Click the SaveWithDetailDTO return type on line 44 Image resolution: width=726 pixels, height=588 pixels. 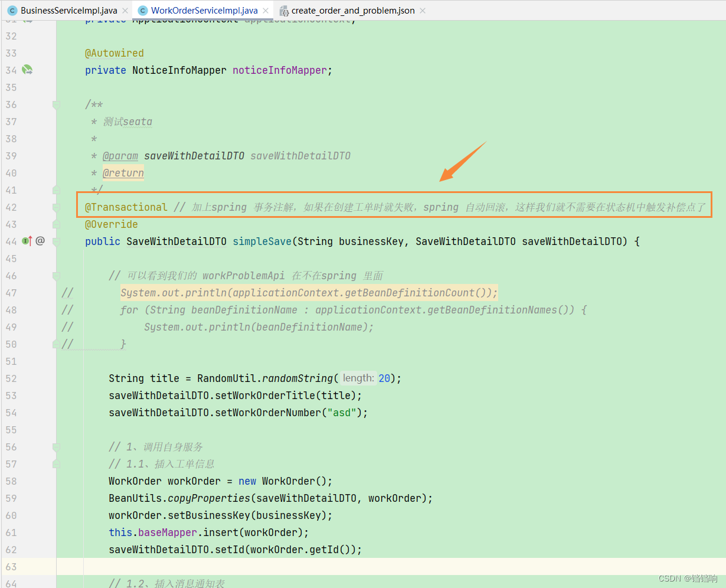coord(176,241)
